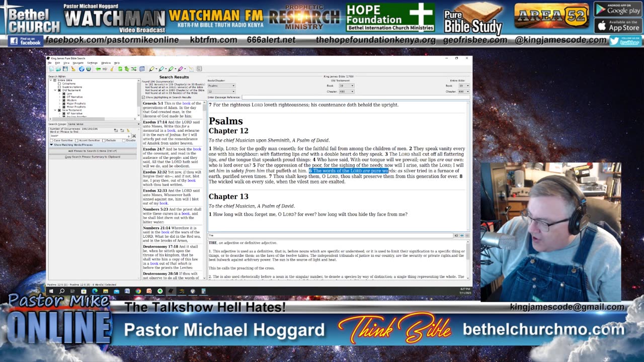Click the clear search broom toolbar icon
This screenshot has width=644, height=362.
[73, 69]
